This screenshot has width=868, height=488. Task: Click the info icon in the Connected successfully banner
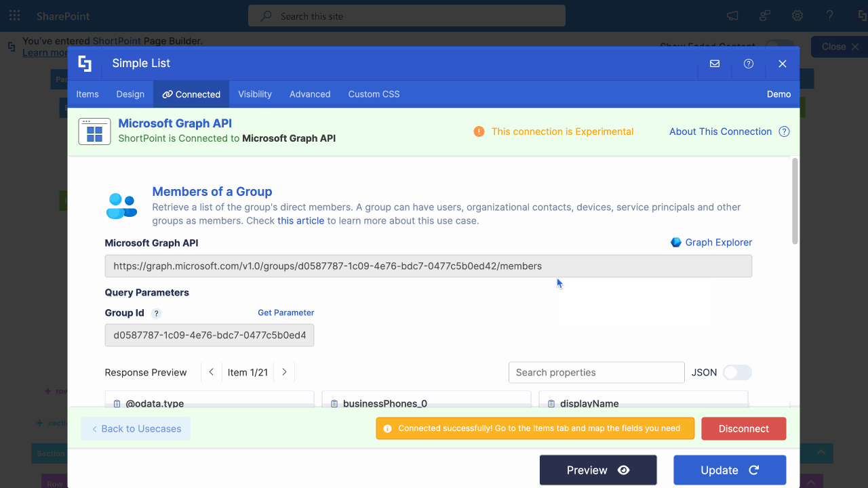[387, 429]
